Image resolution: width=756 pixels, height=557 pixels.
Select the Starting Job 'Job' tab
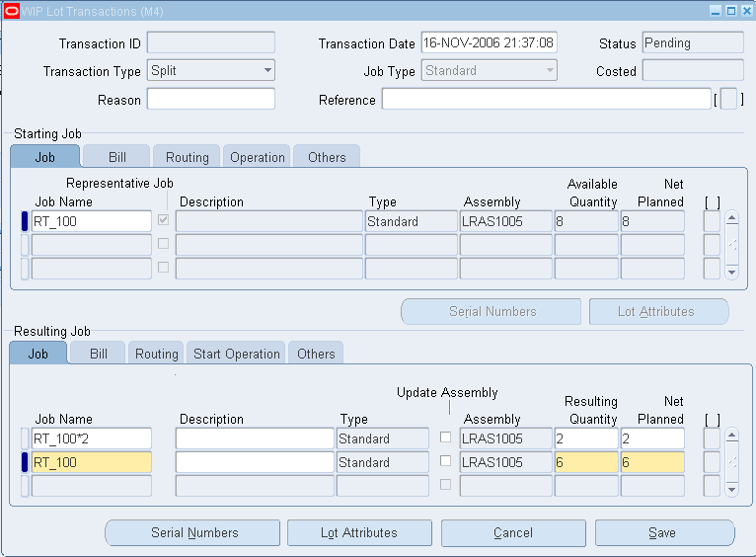tap(44, 157)
